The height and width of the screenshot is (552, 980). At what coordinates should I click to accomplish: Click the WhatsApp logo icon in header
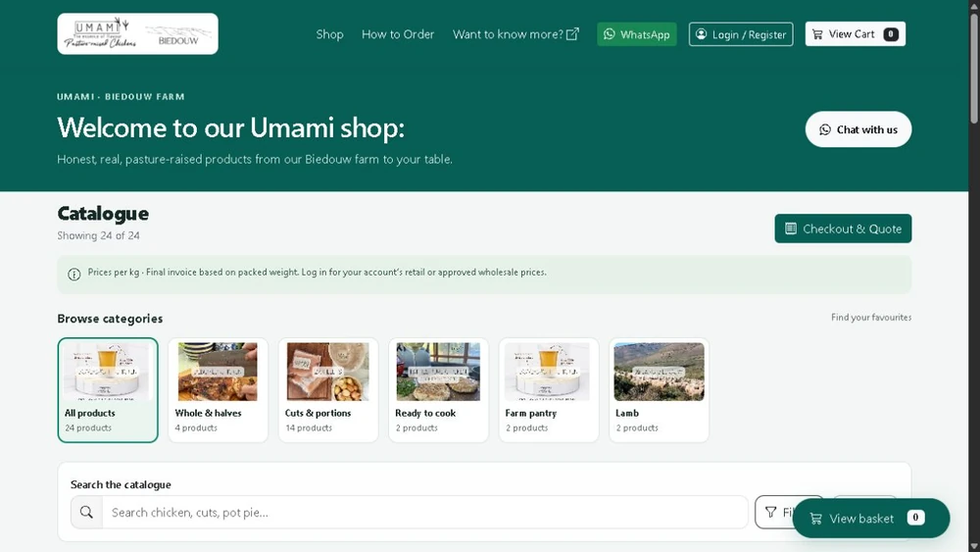(x=610, y=34)
